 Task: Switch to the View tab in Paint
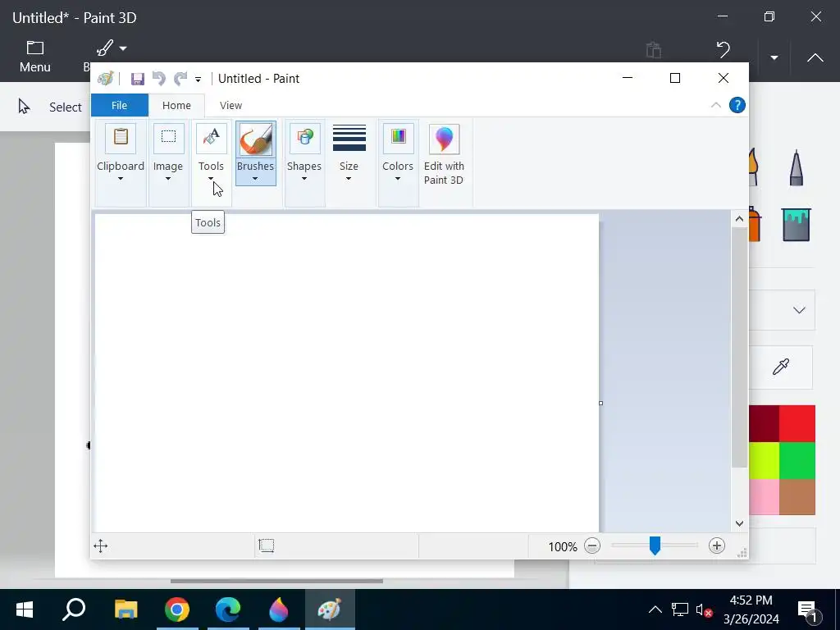click(x=231, y=106)
